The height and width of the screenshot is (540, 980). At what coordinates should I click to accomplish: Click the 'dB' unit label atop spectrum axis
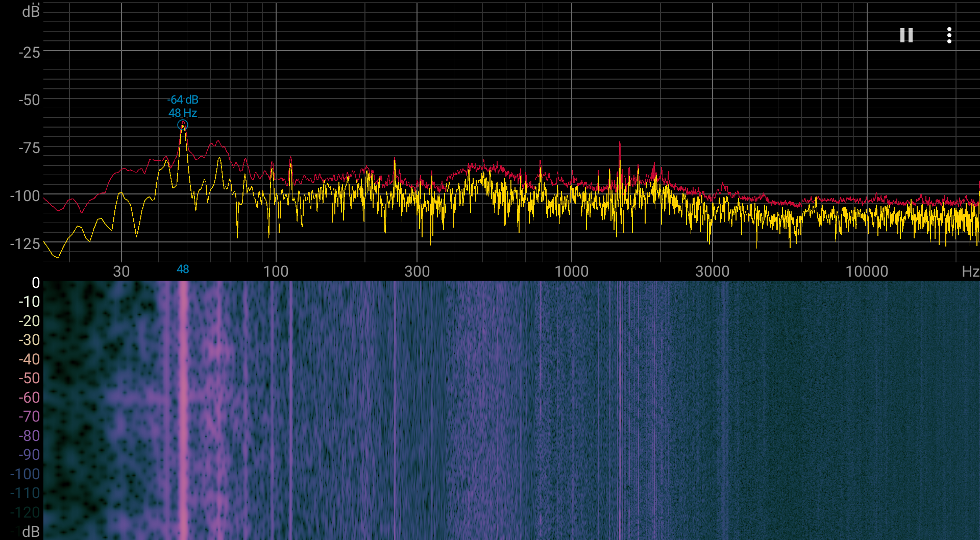31,11
